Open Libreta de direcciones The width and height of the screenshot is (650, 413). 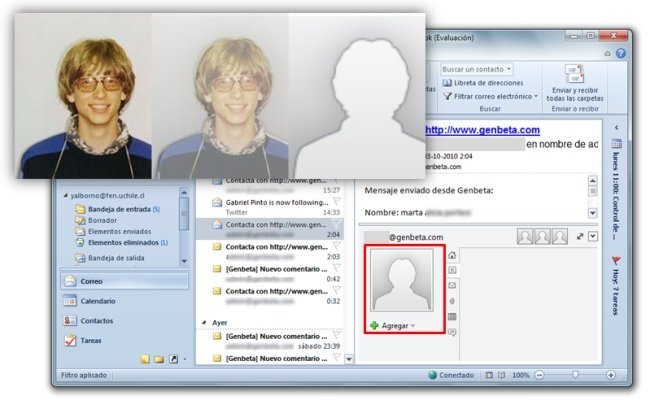(x=483, y=83)
